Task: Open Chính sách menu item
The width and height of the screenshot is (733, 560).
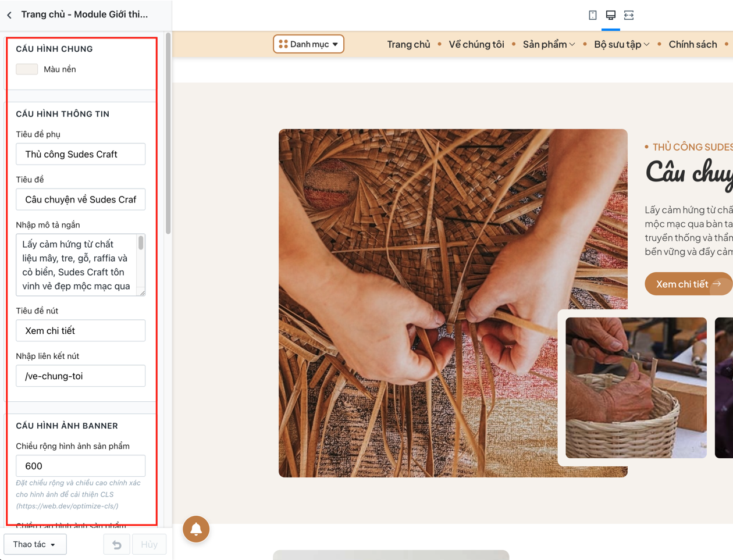Action: (x=693, y=44)
